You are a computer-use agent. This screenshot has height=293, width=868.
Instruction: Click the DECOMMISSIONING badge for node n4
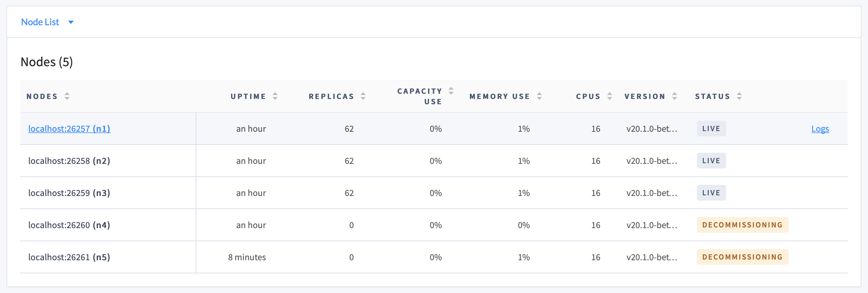point(742,225)
